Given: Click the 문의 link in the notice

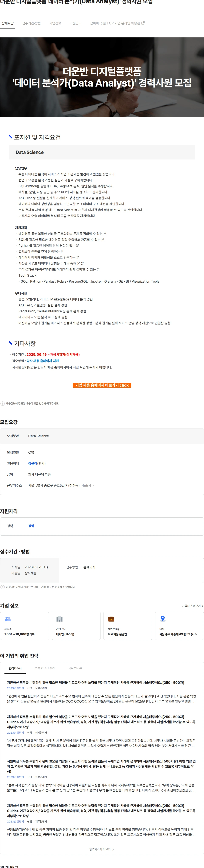Looking at the screenshot, I should [47, 403].
